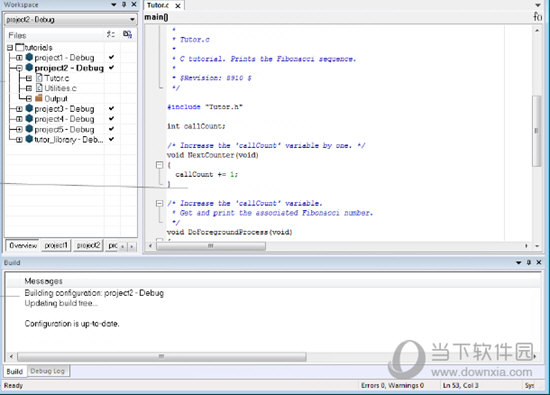Select the project2 - Debug cube icon
This screenshot has width=550, height=395.
click(29, 67)
